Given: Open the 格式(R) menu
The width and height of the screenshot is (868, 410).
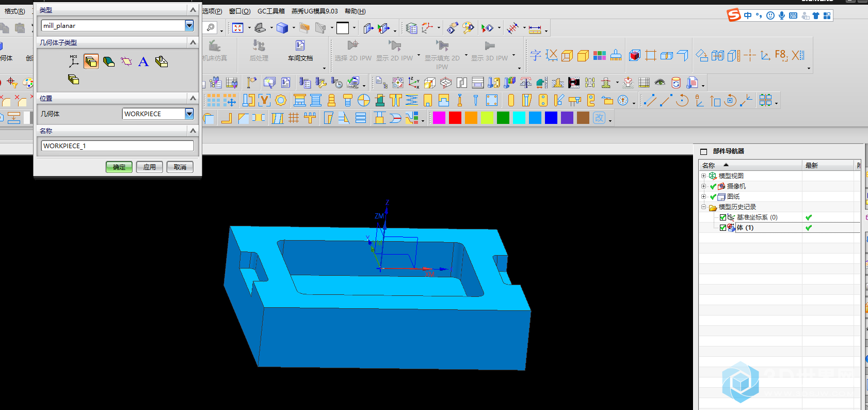Looking at the screenshot, I should tap(14, 11).
